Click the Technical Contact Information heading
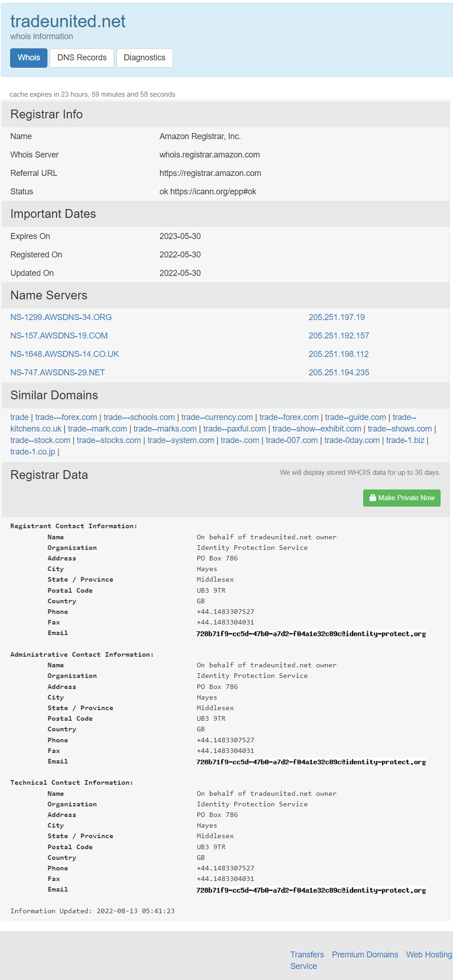 tap(71, 782)
